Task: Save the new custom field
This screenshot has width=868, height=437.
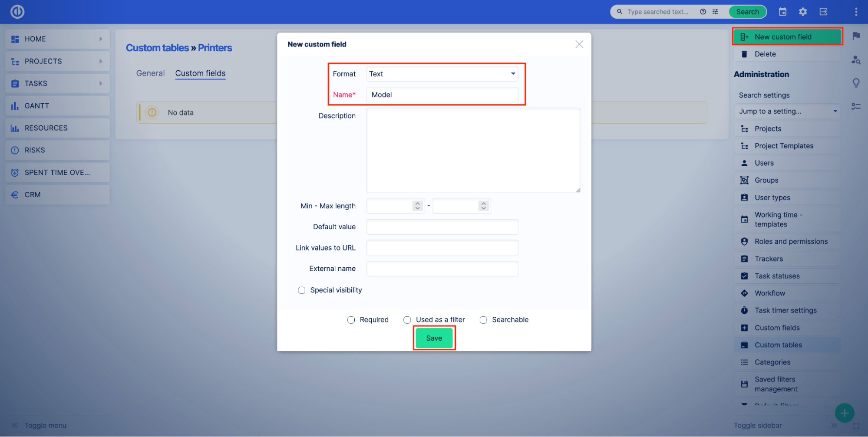Action: (434, 338)
